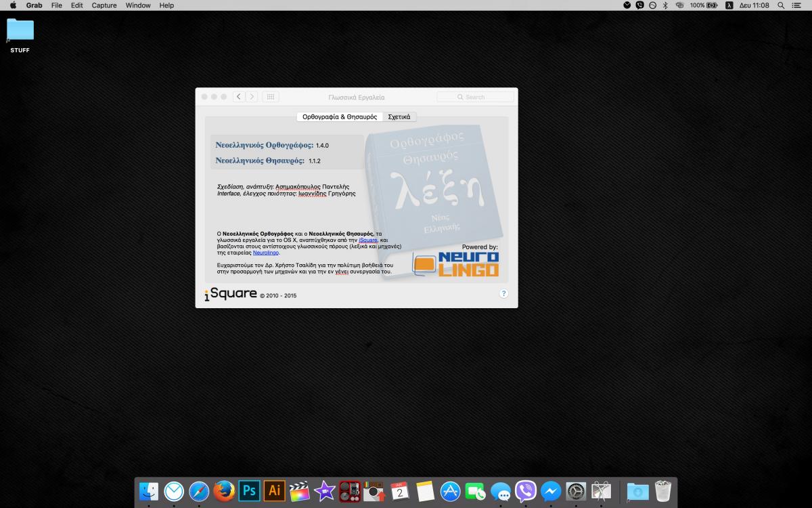This screenshot has width=812, height=508.
Task: Open the iSquare hyperlink
Action: pos(368,240)
